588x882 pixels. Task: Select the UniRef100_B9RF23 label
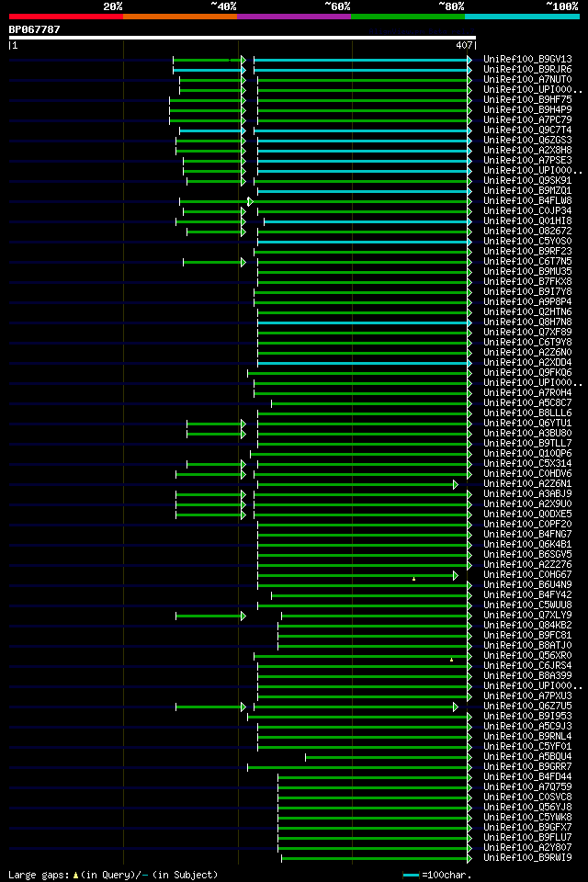pos(527,252)
